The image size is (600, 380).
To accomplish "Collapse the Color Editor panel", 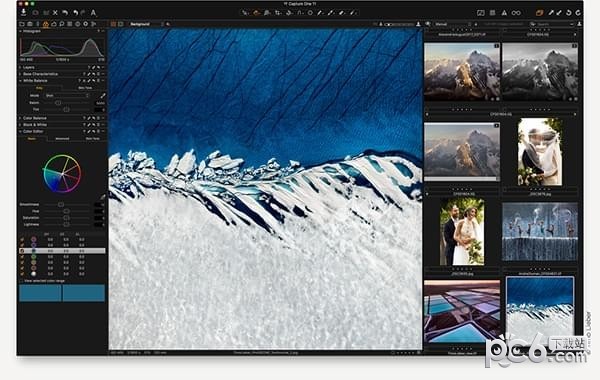I will [x=20, y=131].
